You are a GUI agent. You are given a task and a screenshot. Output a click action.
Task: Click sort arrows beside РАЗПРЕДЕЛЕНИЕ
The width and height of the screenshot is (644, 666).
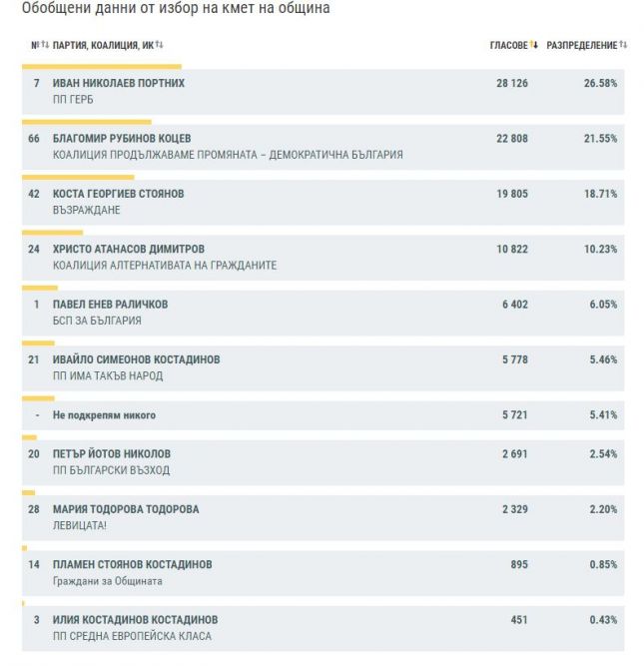click(623, 45)
